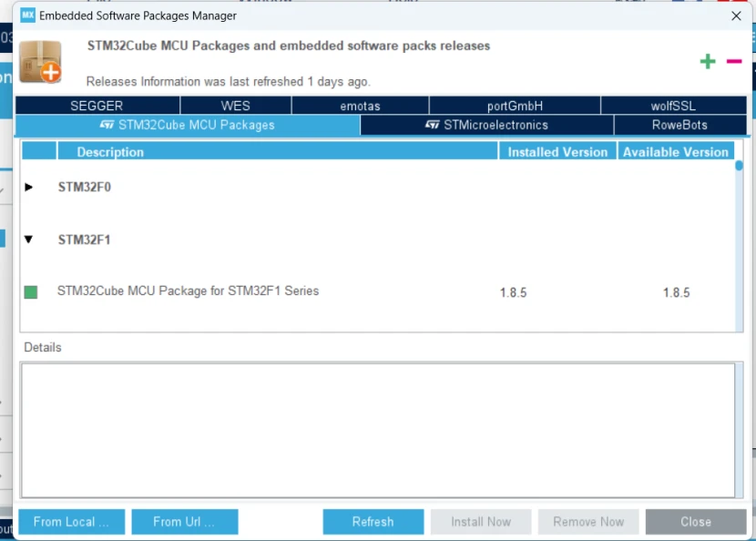Toggle the green checkbox for STM32F1 package
The image size is (756, 541).
[x=31, y=292]
